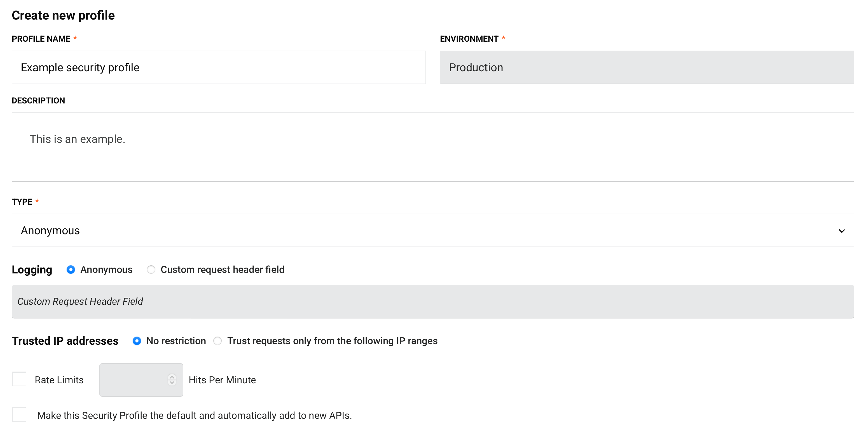Click the Trusted IP addresses heading
Screen dimensions: 868x437
(65, 341)
